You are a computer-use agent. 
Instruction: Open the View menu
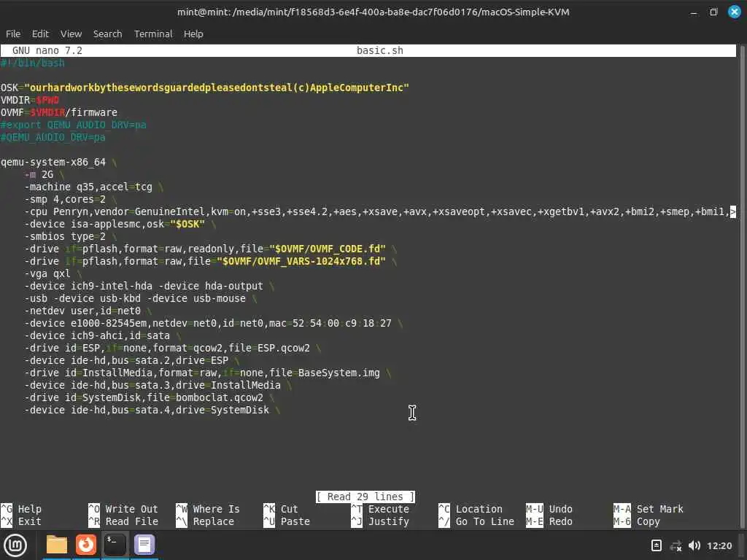tap(71, 34)
